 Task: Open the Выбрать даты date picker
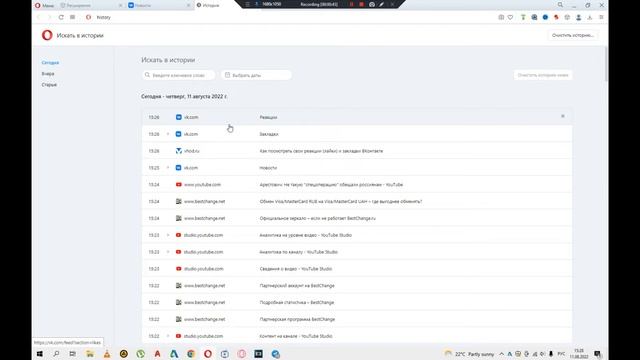click(256, 75)
